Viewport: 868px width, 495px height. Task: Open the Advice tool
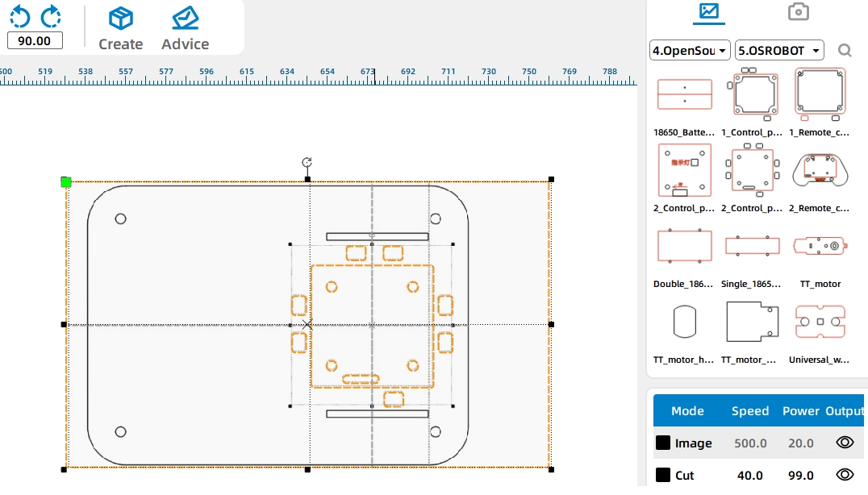click(185, 29)
